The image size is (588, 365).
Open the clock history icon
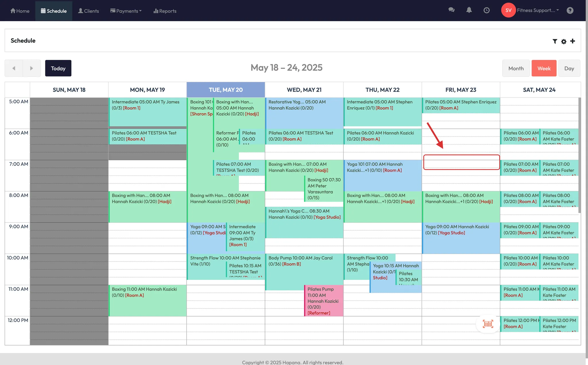point(486,10)
